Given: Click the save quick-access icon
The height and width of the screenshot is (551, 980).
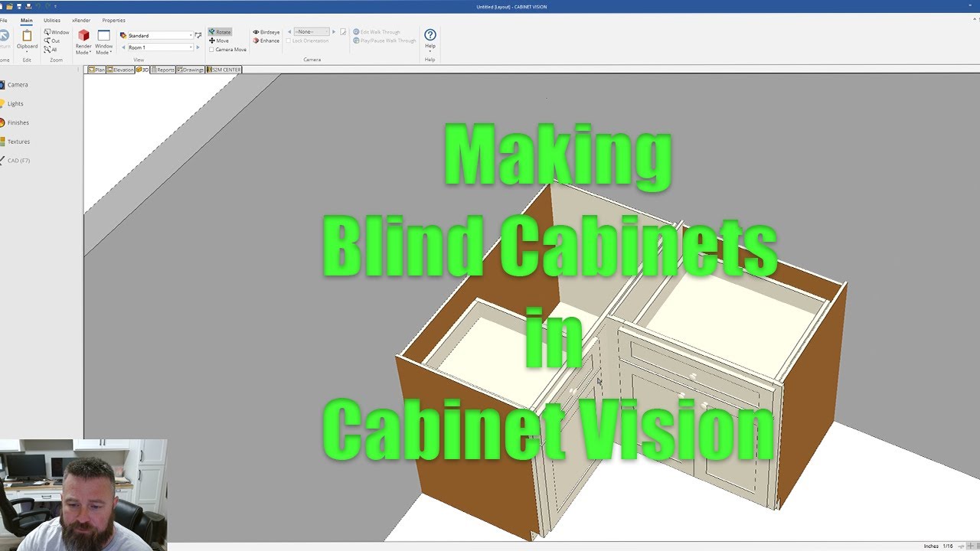Looking at the screenshot, I should click(x=19, y=6).
